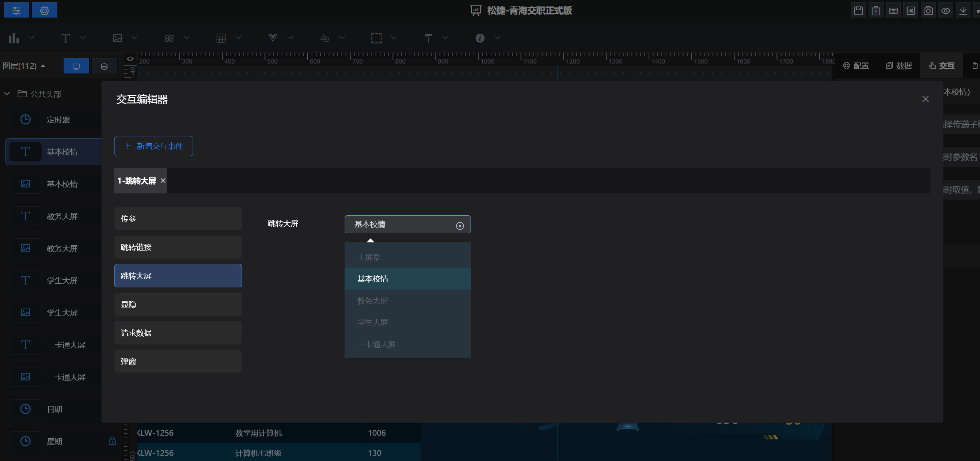The width and height of the screenshot is (980, 461).
Task: Select the 学生大屏 image layer
Action: 53,313
